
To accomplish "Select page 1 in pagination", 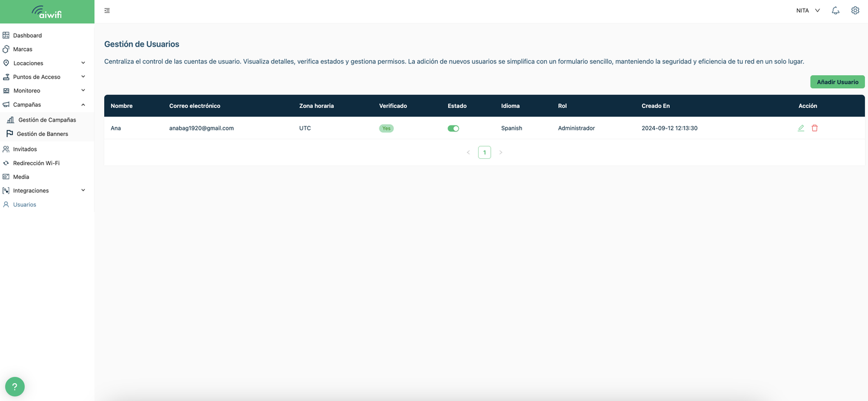I will (x=484, y=152).
